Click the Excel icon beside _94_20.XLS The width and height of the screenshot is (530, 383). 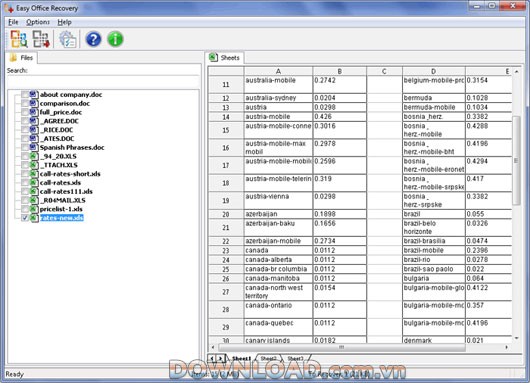click(x=33, y=156)
